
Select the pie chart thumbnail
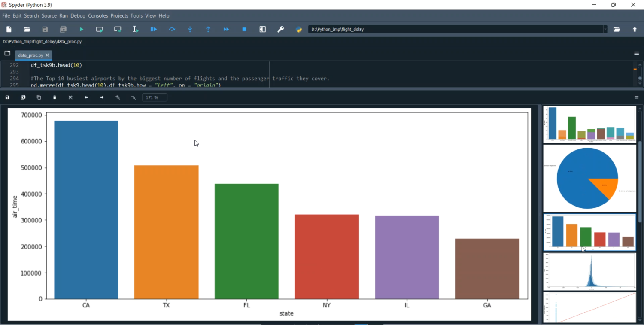[x=589, y=178]
